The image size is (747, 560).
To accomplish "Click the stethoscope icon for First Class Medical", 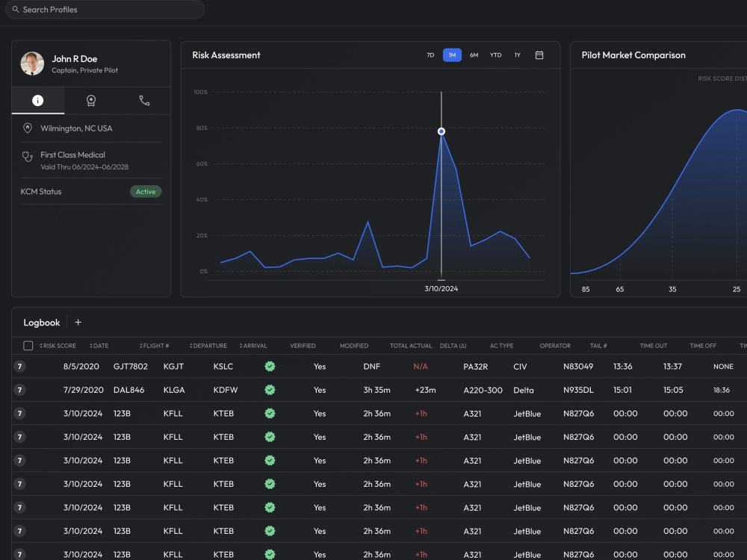I will [28, 156].
